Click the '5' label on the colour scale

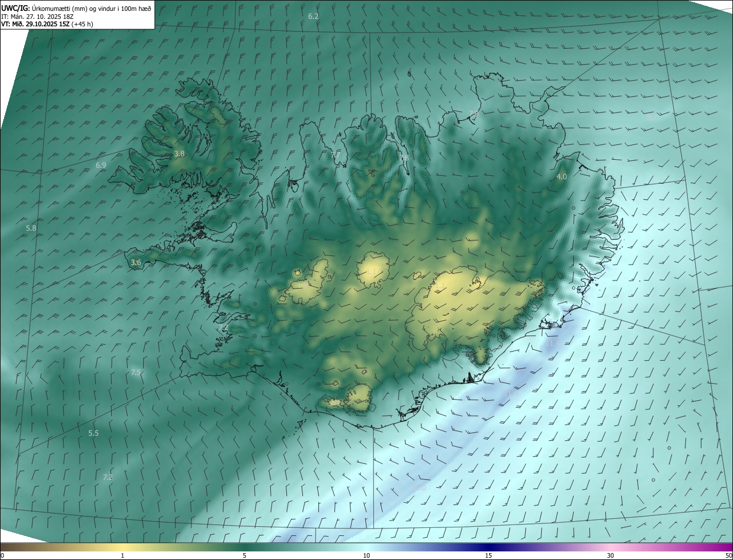tap(245, 555)
